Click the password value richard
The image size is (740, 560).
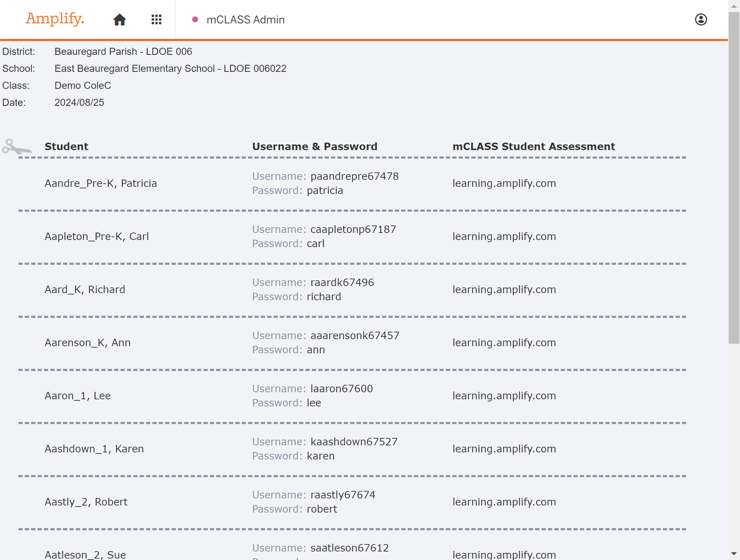click(324, 297)
